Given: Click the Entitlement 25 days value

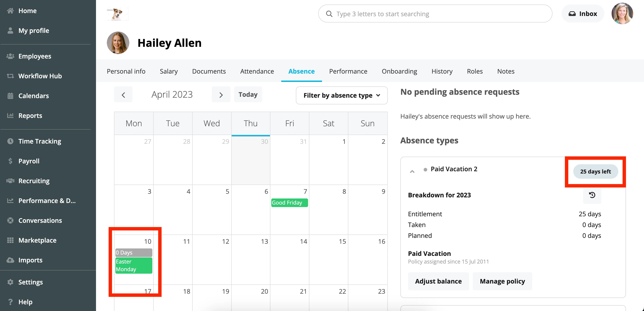Looking at the screenshot, I should point(590,214).
